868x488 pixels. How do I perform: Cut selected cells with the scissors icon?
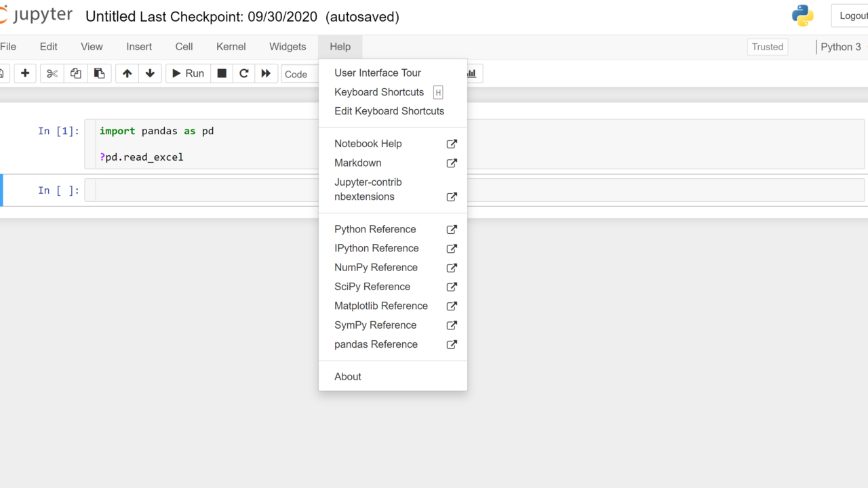coord(52,73)
